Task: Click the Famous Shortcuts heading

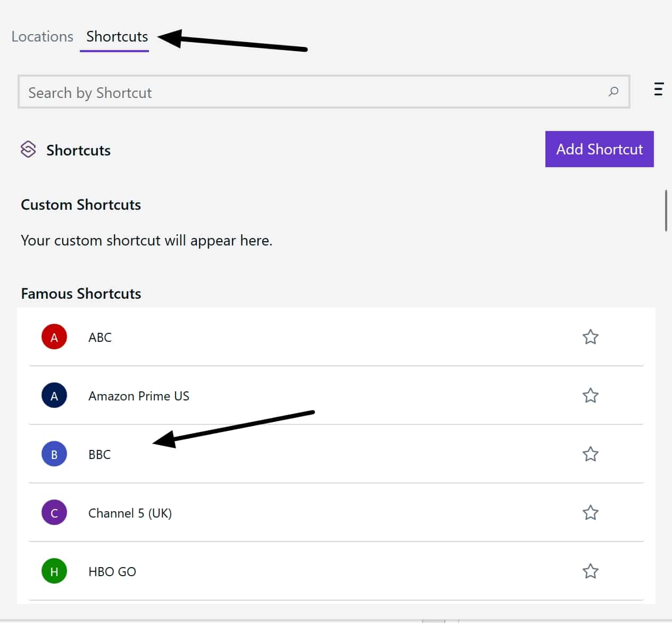Action: (81, 294)
